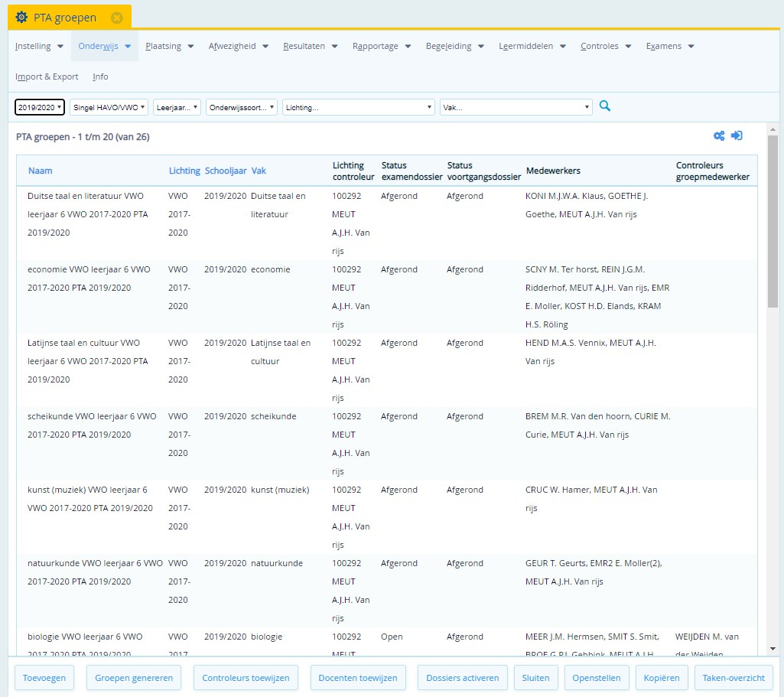The height and width of the screenshot is (697, 784).
Task: Expand the Lichting filter dropdown
Action: coord(359,107)
